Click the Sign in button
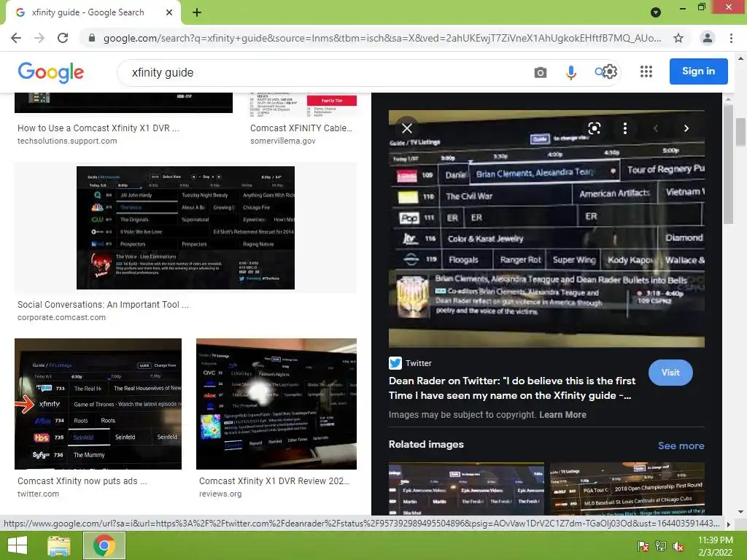The image size is (747, 560). click(698, 71)
